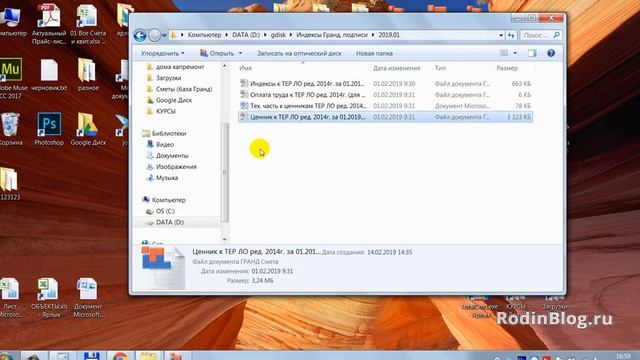
Task: Click the details pane file thumbnail
Action: [x=163, y=267]
